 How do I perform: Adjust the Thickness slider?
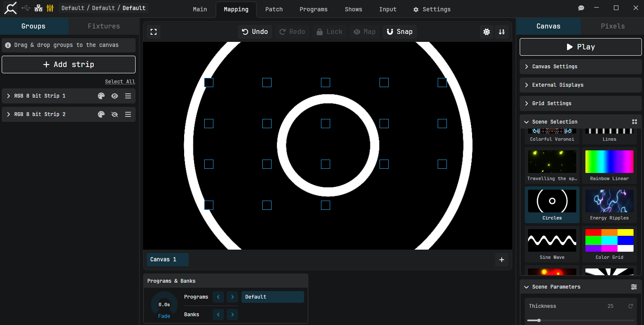pyautogui.click(x=580, y=320)
